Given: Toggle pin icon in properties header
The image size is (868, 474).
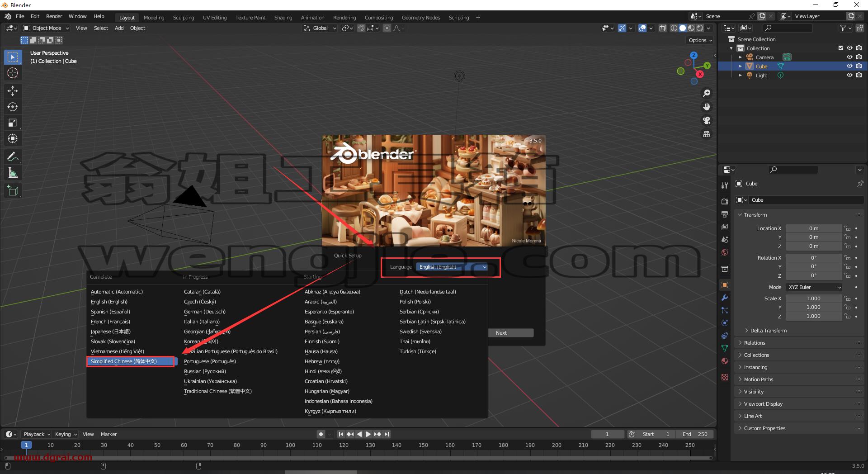Looking at the screenshot, I should (x=860, y=184).
